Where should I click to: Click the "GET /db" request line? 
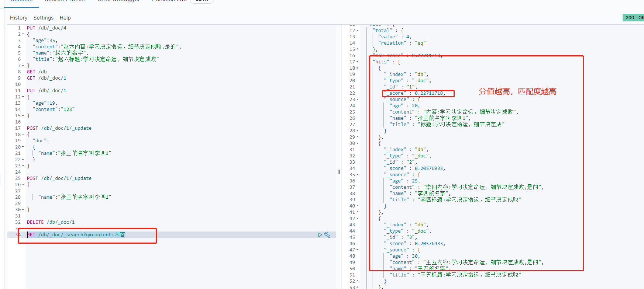(37, 72)
